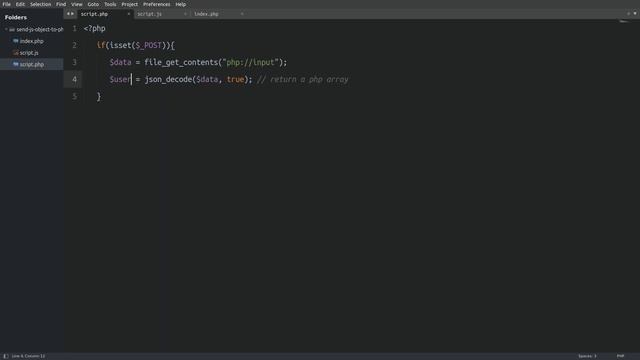Open the Preferences menu
This screenshot has height=360, width=640.
coord(157,4)
